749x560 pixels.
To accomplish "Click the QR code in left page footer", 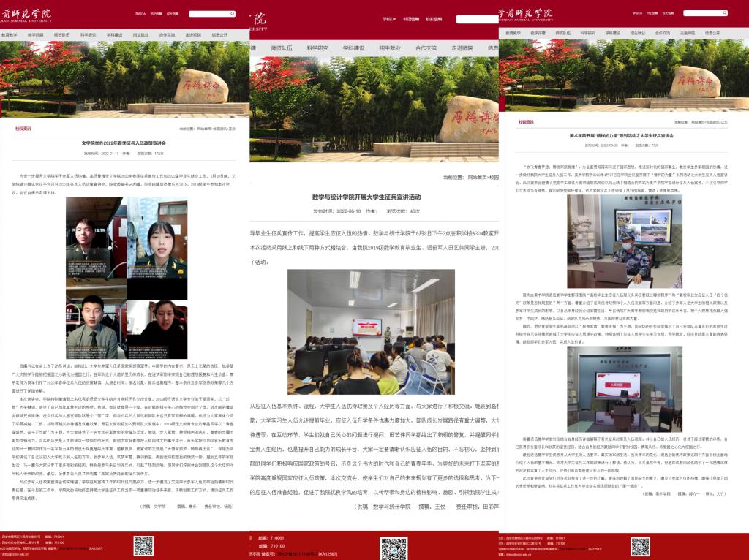I will (x=143, y=545).
